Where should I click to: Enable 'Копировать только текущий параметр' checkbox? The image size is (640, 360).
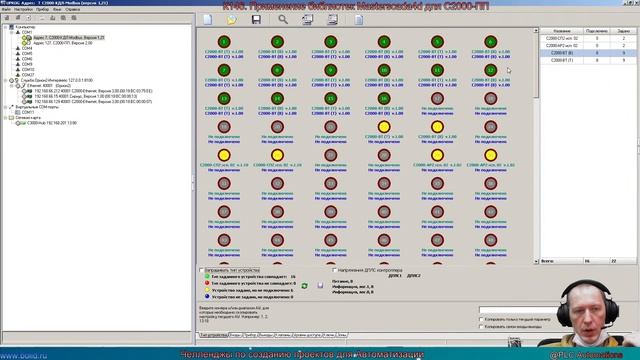tap(481, 320)
